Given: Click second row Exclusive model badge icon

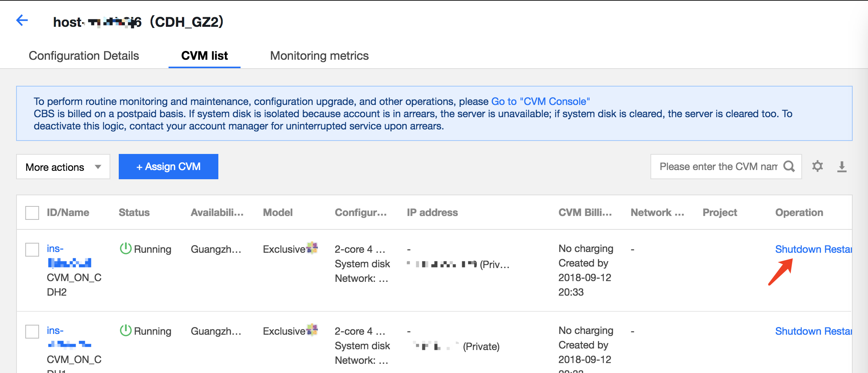Looking at the screenshot, I should coord(312,330).
